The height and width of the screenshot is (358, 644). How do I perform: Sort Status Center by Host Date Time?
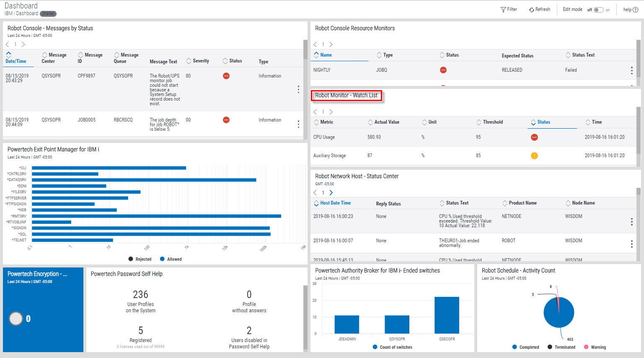(x=332, y=203)
